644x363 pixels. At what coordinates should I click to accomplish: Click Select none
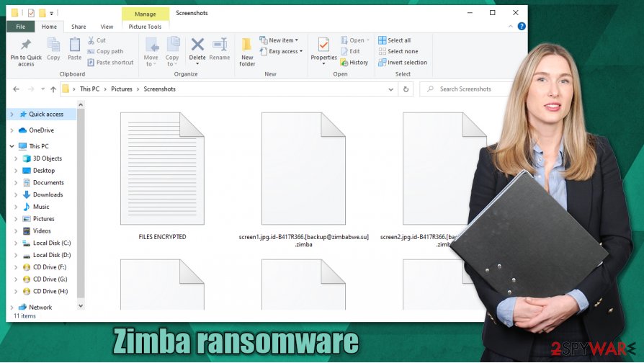[x=398, y=51]
